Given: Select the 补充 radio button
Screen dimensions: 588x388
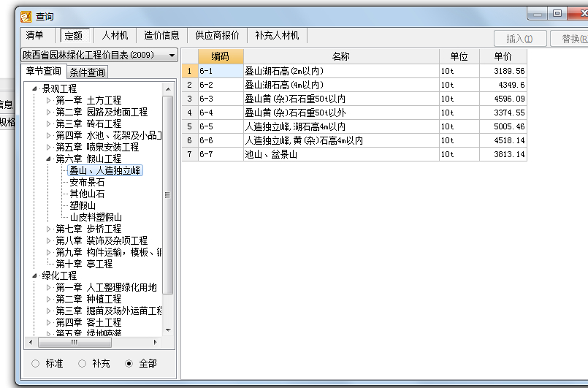Looking at the screenshot, I should (x=82, y=364).
